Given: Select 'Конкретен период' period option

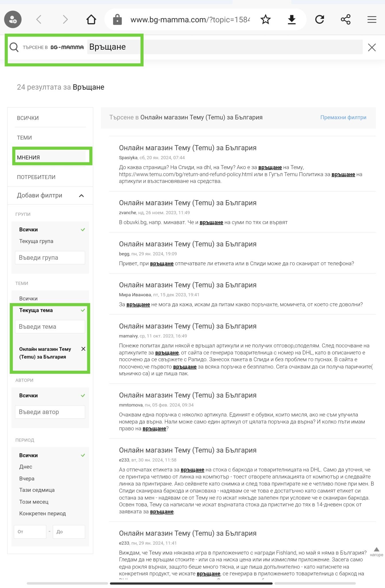Looking at the screenshot, I should (x=42, y=514).
